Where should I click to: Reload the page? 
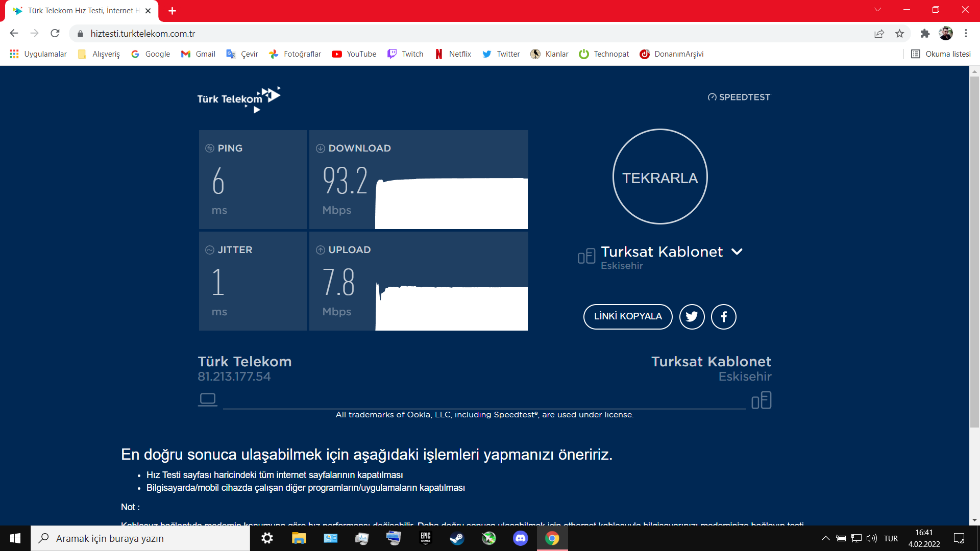click(55, 34)
